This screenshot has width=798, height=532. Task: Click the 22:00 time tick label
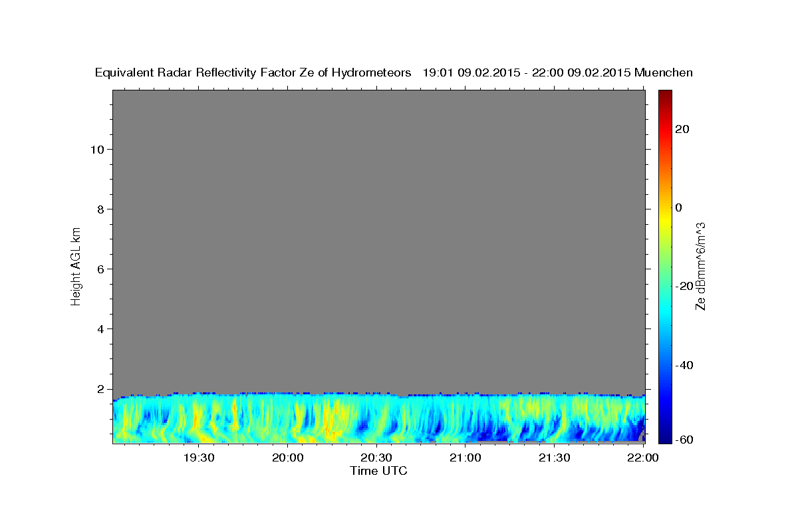pos(642,458)
